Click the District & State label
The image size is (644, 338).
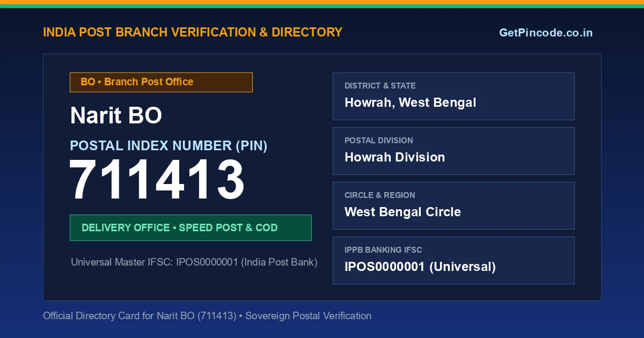pos(380,86)
